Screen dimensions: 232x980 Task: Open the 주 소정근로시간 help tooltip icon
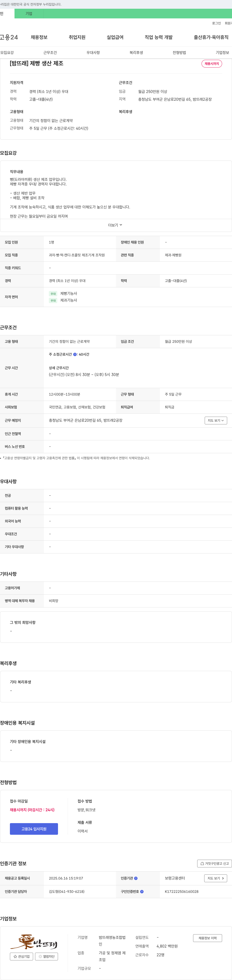[75, 354]
